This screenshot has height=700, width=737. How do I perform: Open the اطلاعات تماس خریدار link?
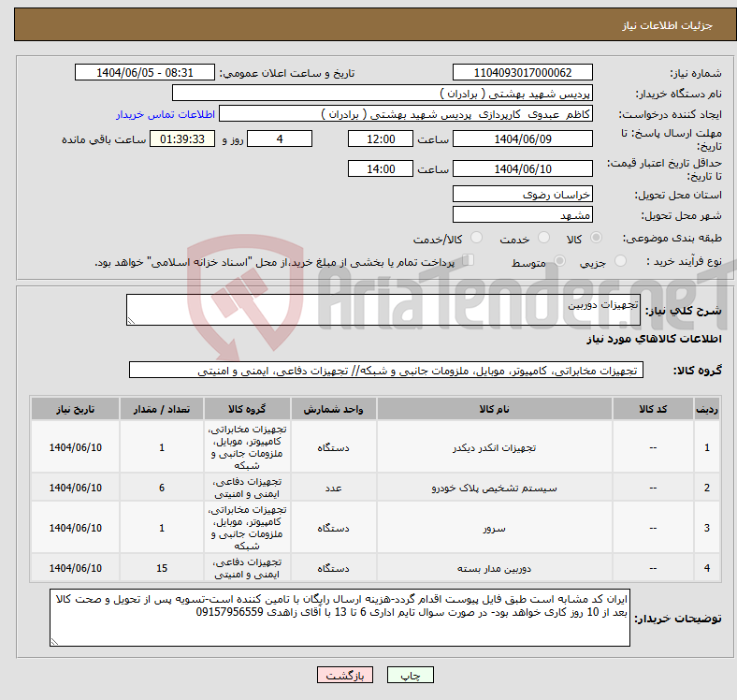point(166,114)
